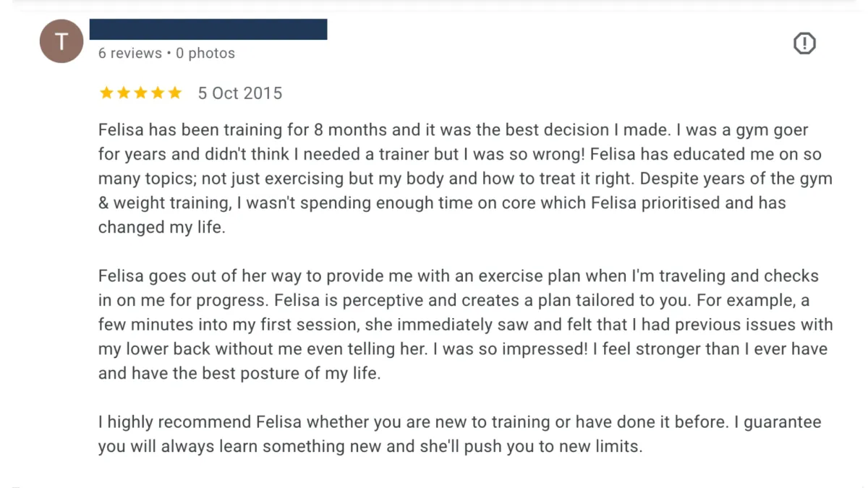Click the fifth gold star in rating
Image resolution: width=868 pixels, height=488 pixels.
[174, 93]
